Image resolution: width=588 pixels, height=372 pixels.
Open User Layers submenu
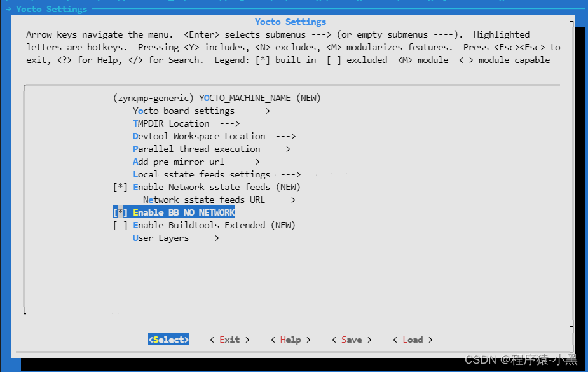pyautogui.click(x=176, y=238)
